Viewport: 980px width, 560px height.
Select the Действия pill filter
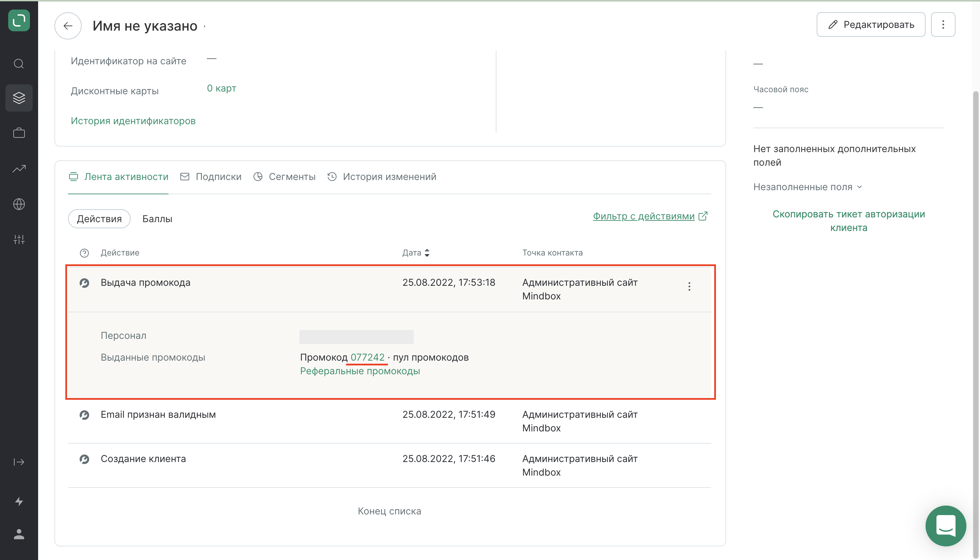(99, 219)
